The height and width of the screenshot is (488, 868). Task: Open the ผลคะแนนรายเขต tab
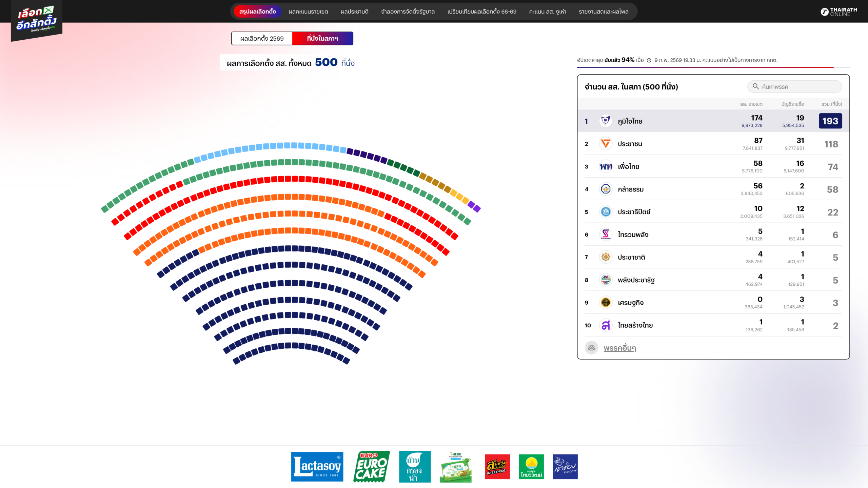(x=308, y=12)
